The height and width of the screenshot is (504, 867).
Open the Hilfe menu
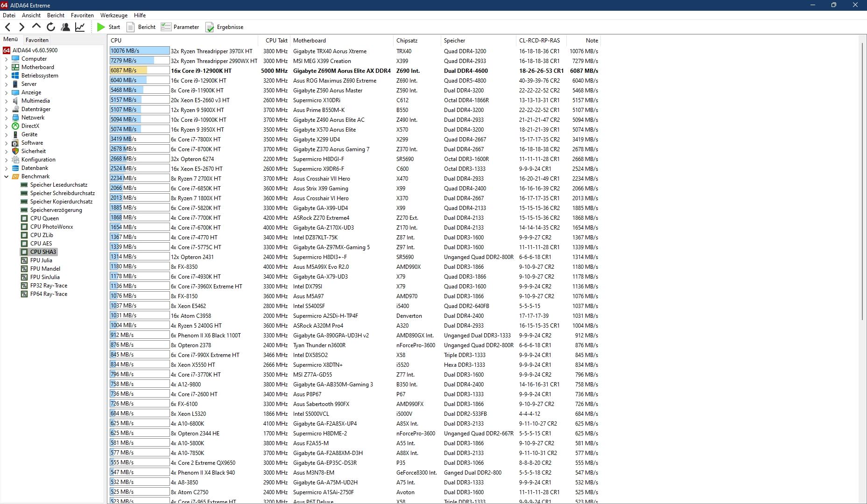click(140, 15)
